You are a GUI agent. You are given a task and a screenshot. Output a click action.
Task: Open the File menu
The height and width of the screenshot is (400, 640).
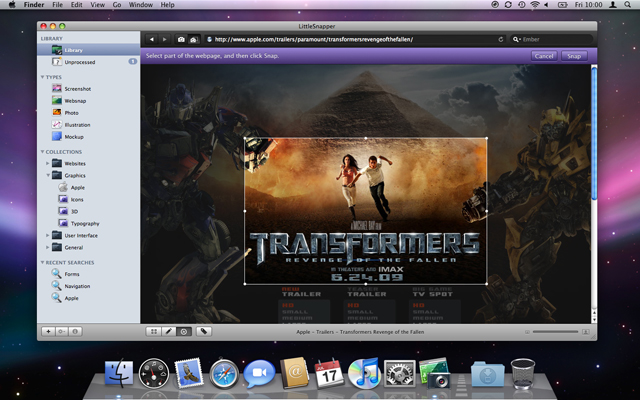point(58,5)
